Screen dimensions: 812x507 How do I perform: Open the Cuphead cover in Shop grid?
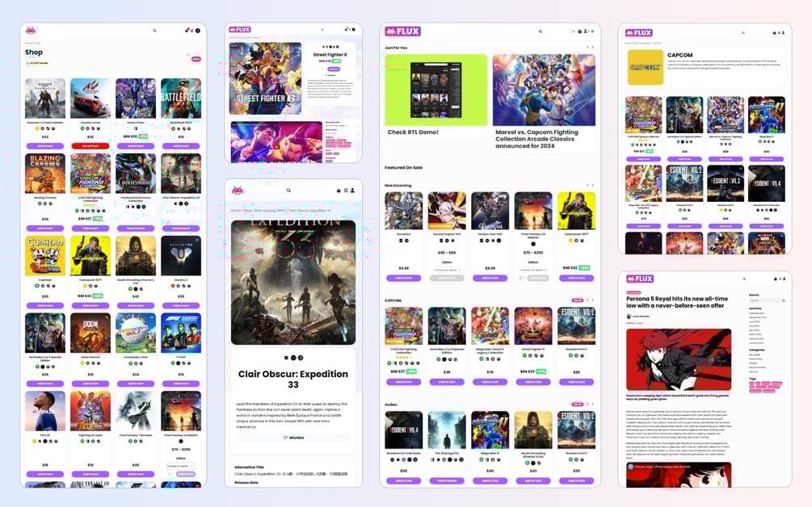(x=45, y=256)
